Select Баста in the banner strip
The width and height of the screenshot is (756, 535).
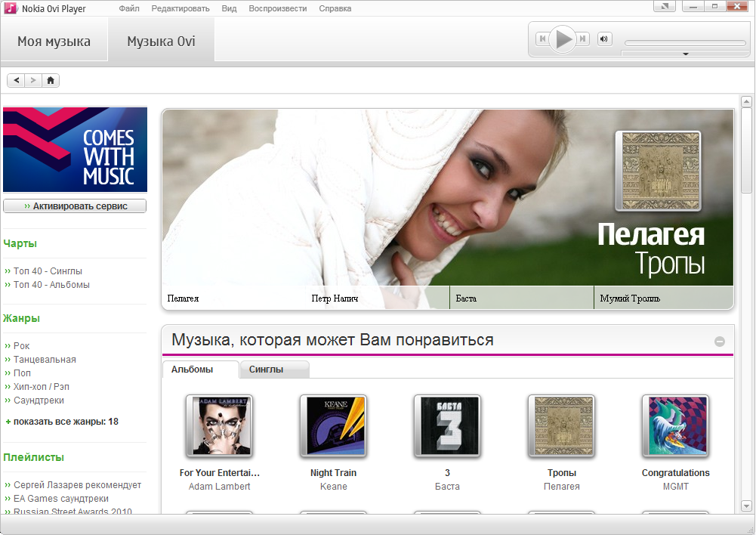466,298
